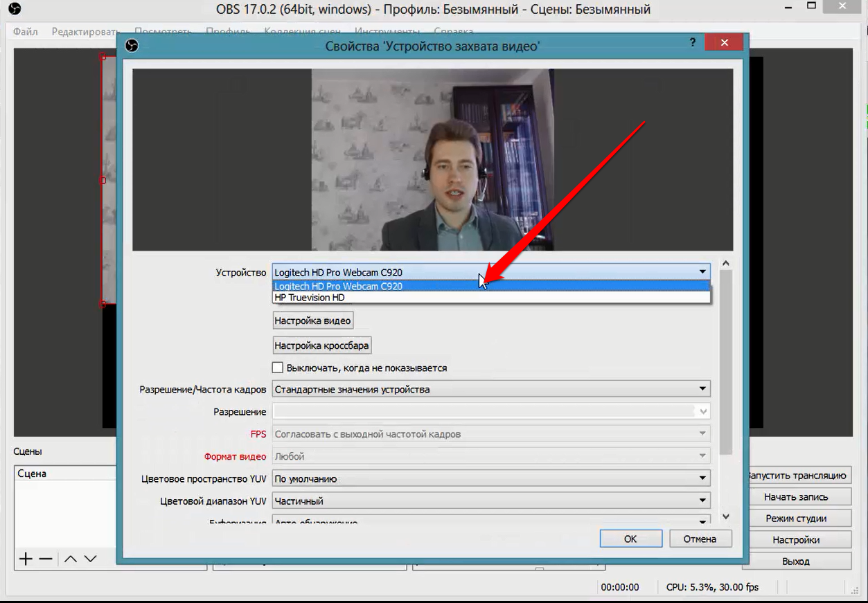Confirm with the OK button

(630, 539)
